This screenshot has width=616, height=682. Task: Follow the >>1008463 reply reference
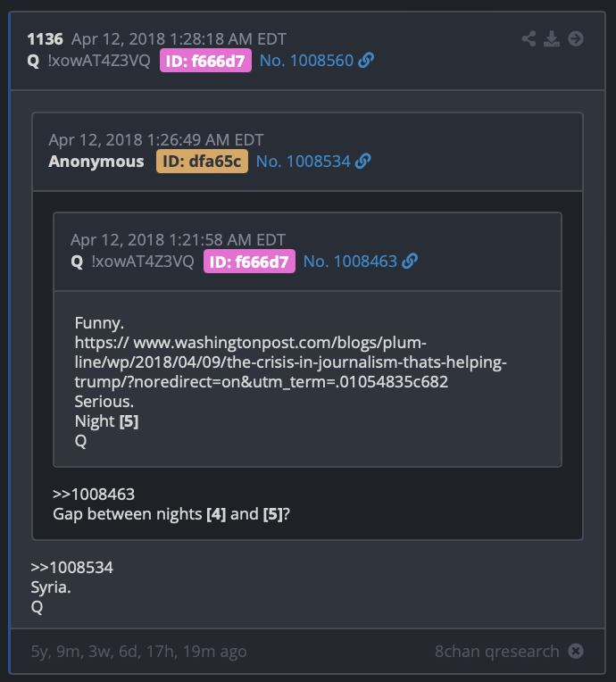(94, 495)
